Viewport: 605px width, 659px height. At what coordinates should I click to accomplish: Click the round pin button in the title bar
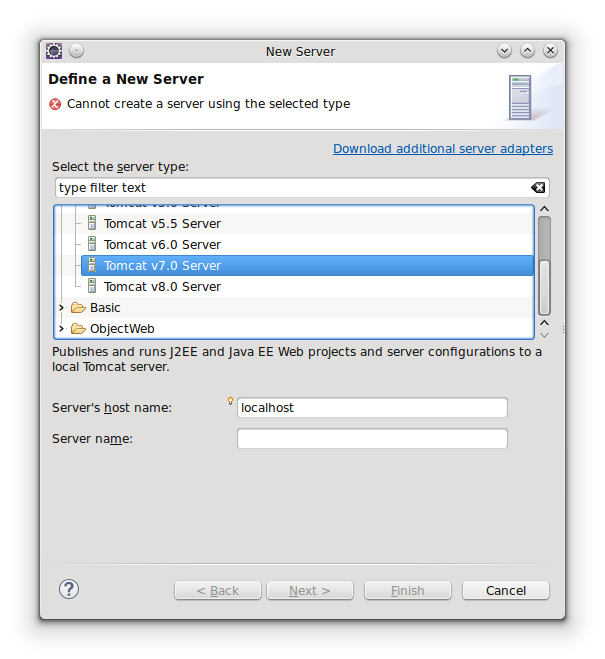point(76,51)
